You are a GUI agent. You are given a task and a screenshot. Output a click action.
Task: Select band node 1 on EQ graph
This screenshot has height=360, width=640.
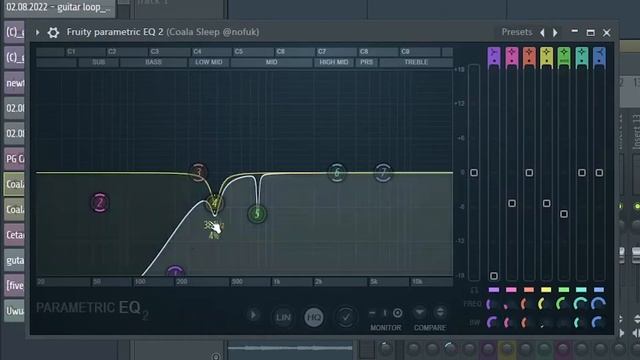[x=175, y=271]
